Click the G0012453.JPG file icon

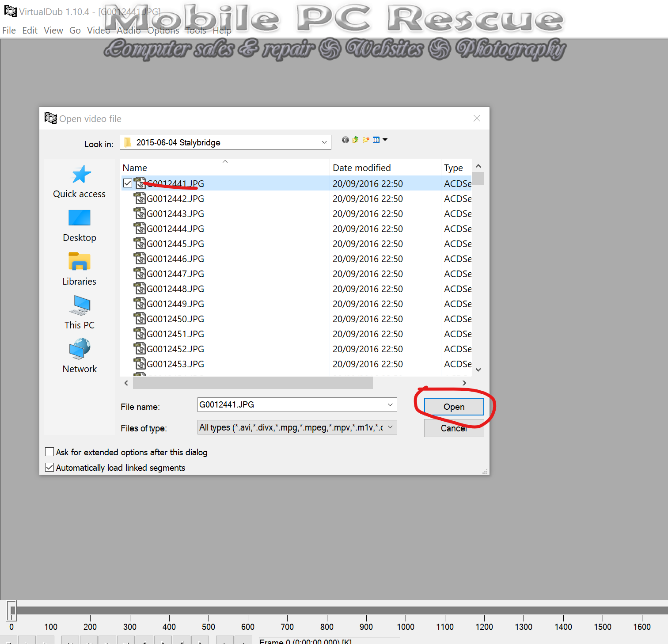(x=140, y=364)
